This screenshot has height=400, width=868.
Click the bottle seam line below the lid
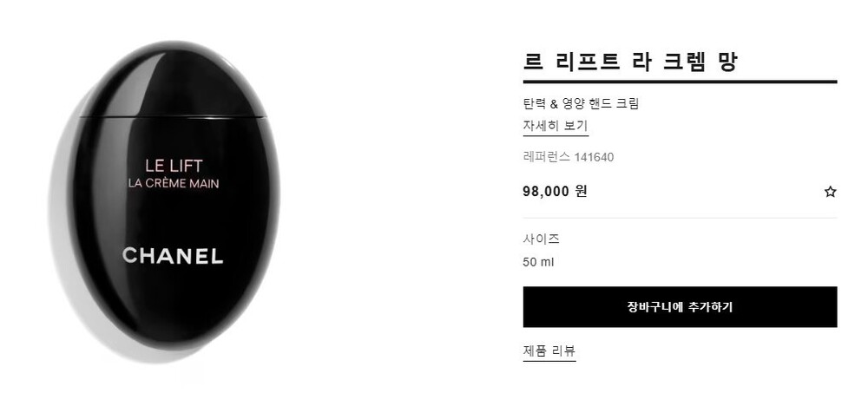[x=174, y=117]
